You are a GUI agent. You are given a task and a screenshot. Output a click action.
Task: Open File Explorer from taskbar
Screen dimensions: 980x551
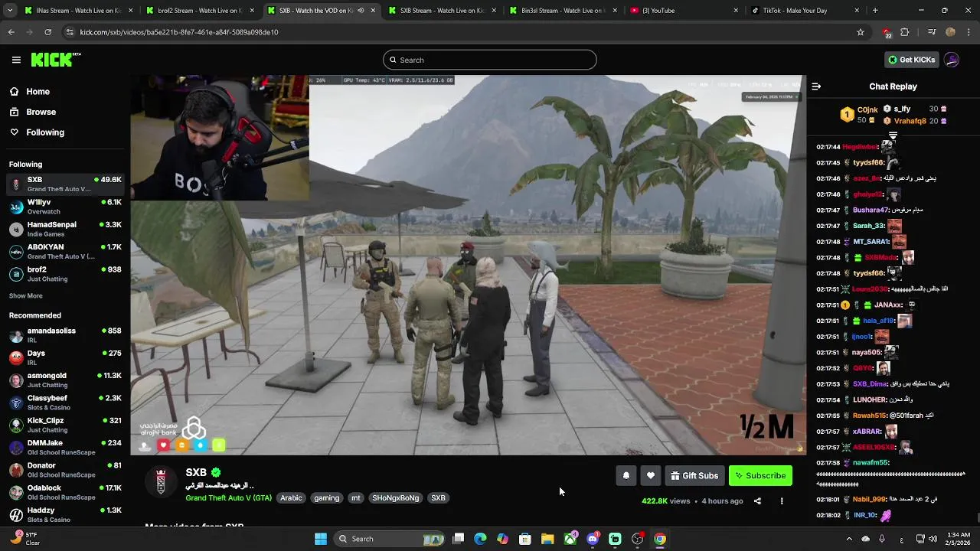(x=547, y=539)
